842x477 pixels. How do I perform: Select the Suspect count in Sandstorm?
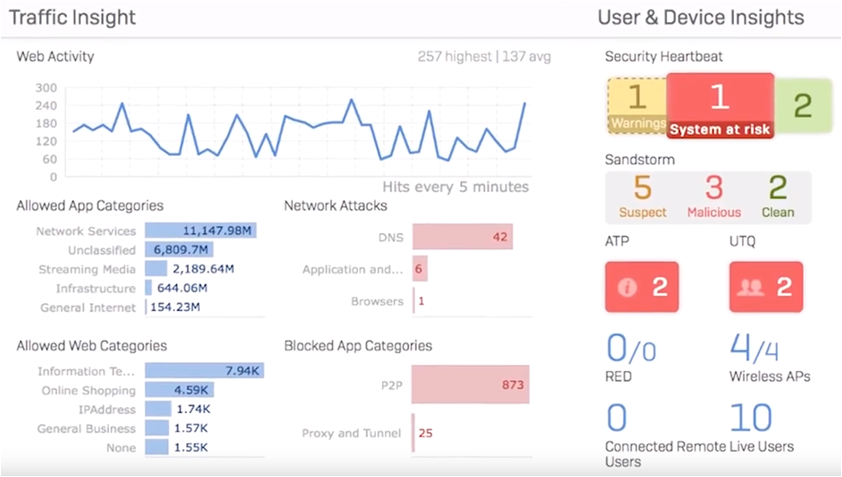click(642, 197)
